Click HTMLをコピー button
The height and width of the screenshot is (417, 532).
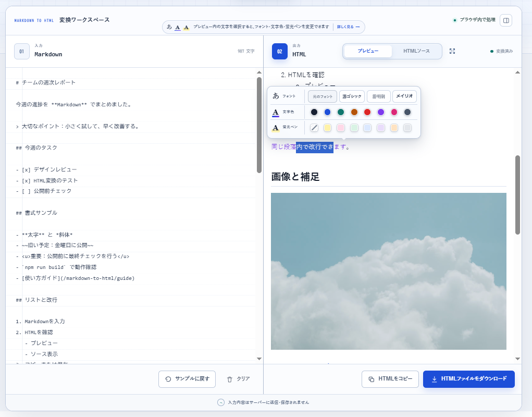390,379
